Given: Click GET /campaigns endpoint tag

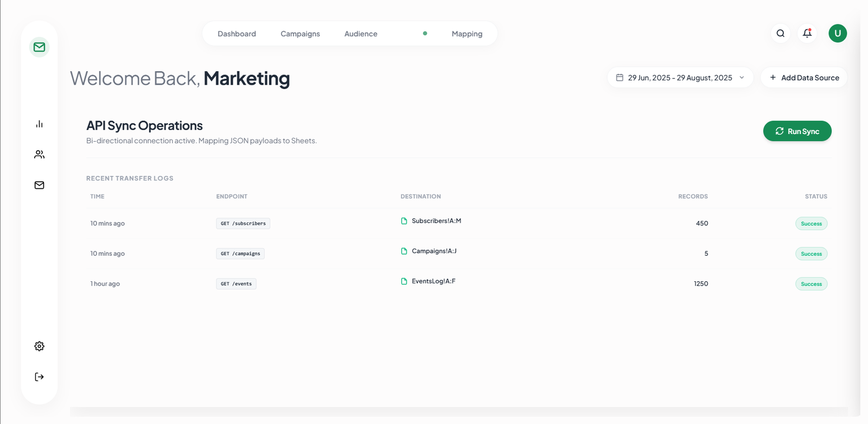Looking at the screenshot, I should point(240,254).
